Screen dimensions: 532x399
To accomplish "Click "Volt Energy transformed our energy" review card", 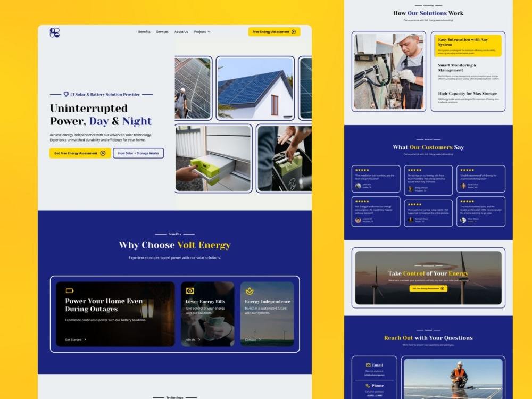I will click(x=376, y=211).
